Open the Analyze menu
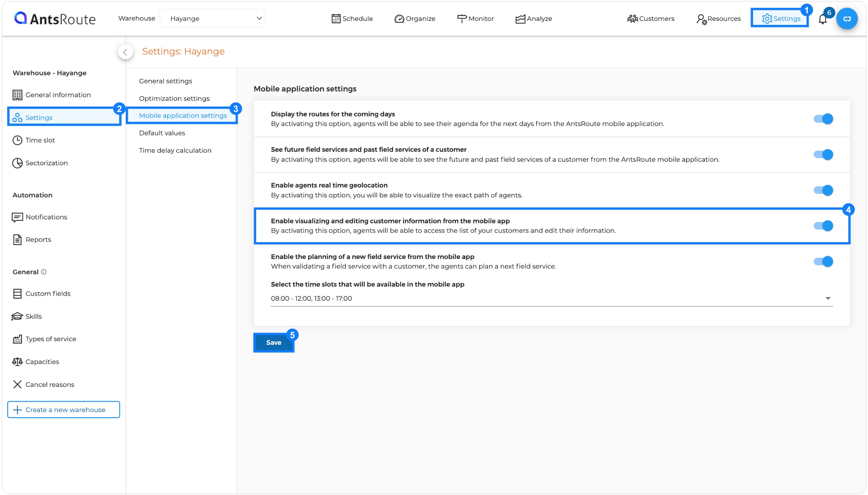868x495 pixels. pyautogui.click(x=534, y=19)
